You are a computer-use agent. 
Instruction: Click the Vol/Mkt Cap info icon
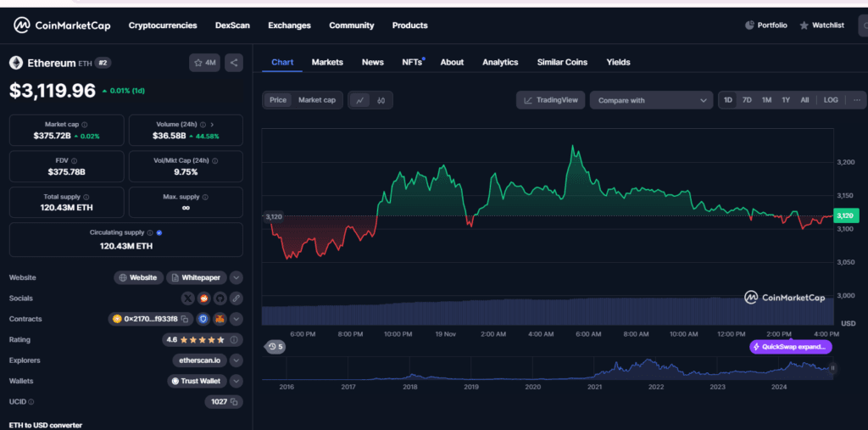[x=214, y=160]
